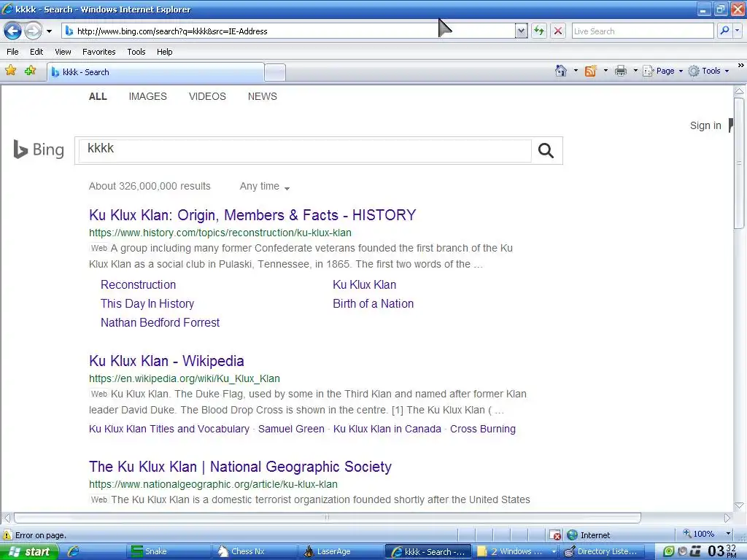Open the Tools gear command bar menu
747x560 pixels.
click(x=708, y=71)
